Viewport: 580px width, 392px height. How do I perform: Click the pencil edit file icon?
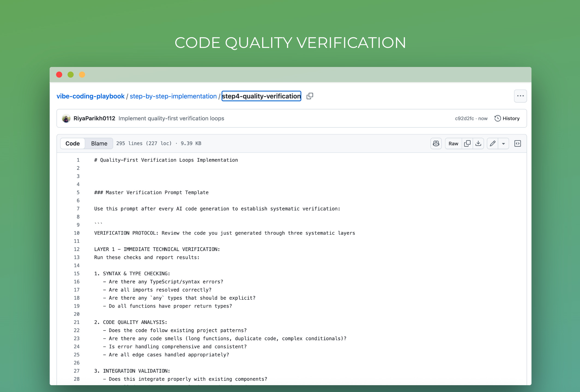(x=493, y=143)
